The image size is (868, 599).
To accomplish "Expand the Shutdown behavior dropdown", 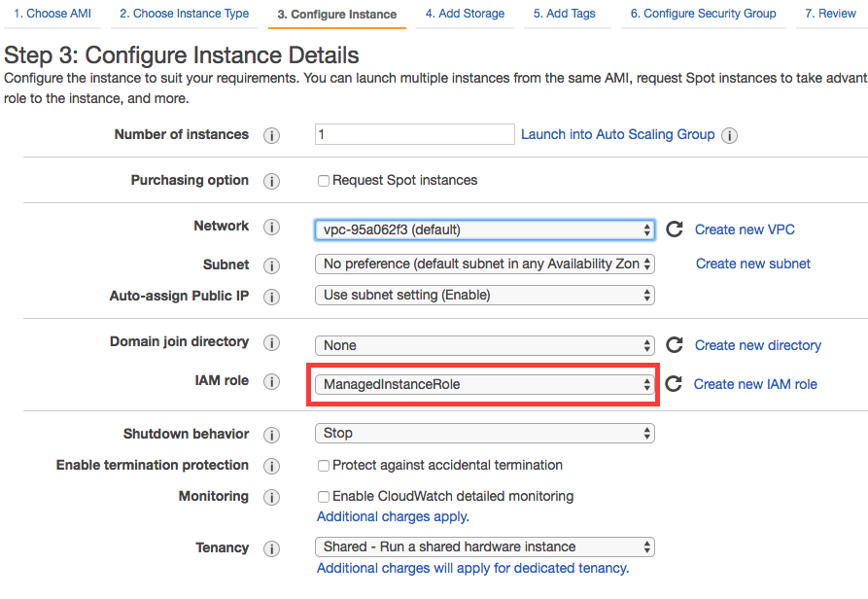I will (484, 434).
